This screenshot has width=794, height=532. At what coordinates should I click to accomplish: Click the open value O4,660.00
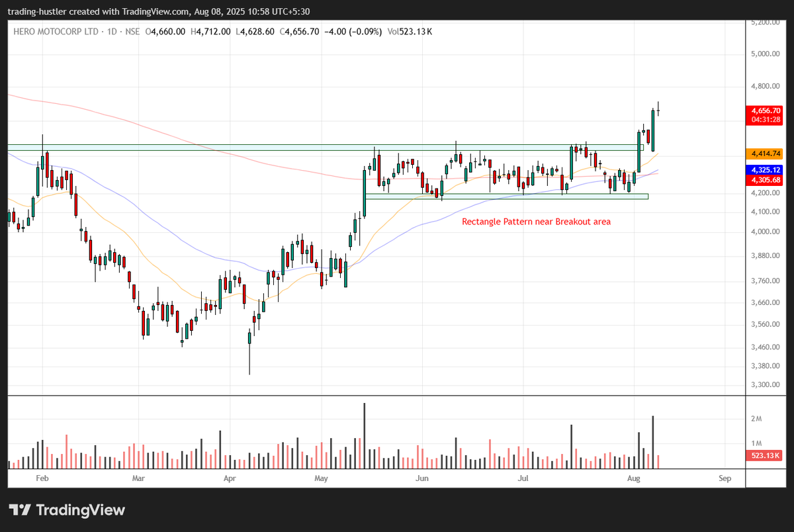pyautogui.click(x=165, y=31)
